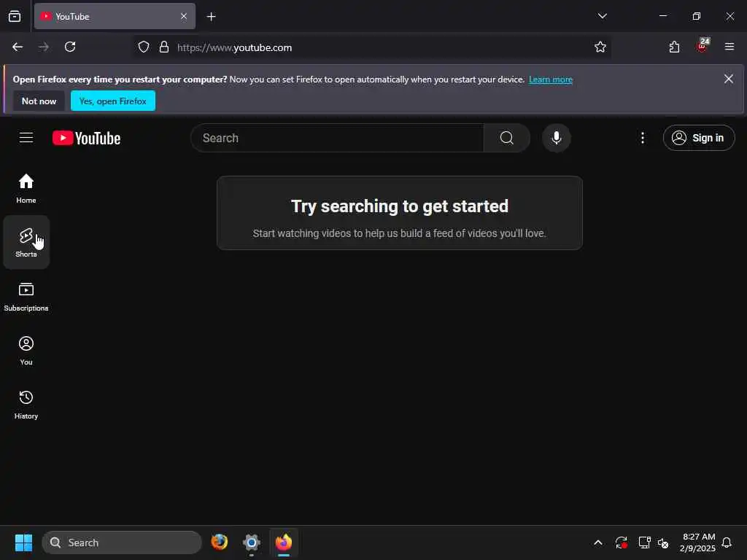Click the Not now button
The width and height of the screenshot is (747, 560).
click(x=39, y=101)
